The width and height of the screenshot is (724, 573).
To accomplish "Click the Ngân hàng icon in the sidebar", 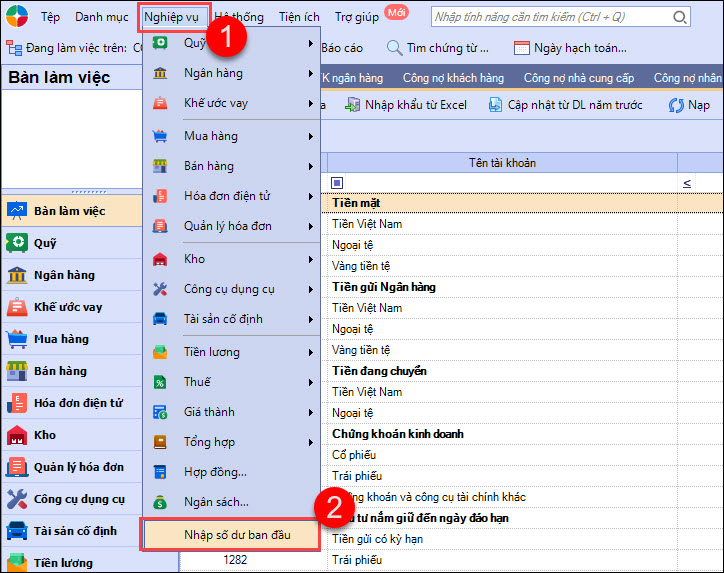I will 16,275.
